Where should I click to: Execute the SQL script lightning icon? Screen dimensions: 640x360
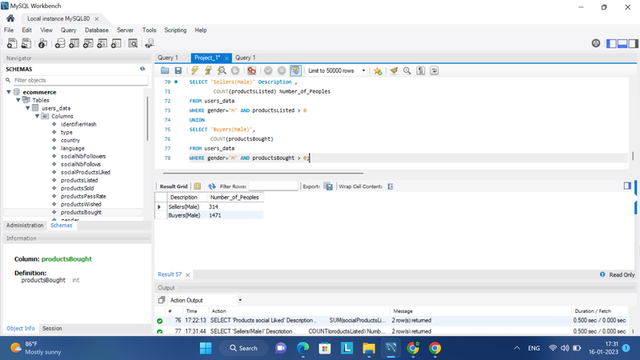(195, 71)
